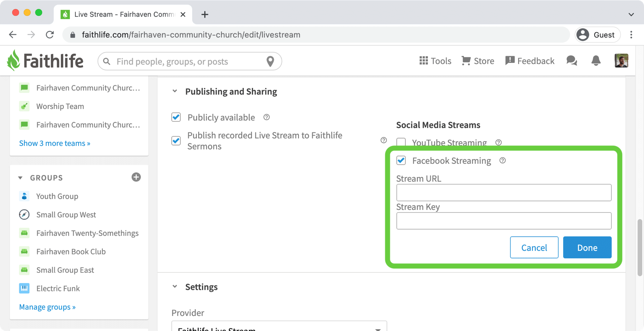Show 3 more teams
The image size is (644, 331).
point(55,143)
